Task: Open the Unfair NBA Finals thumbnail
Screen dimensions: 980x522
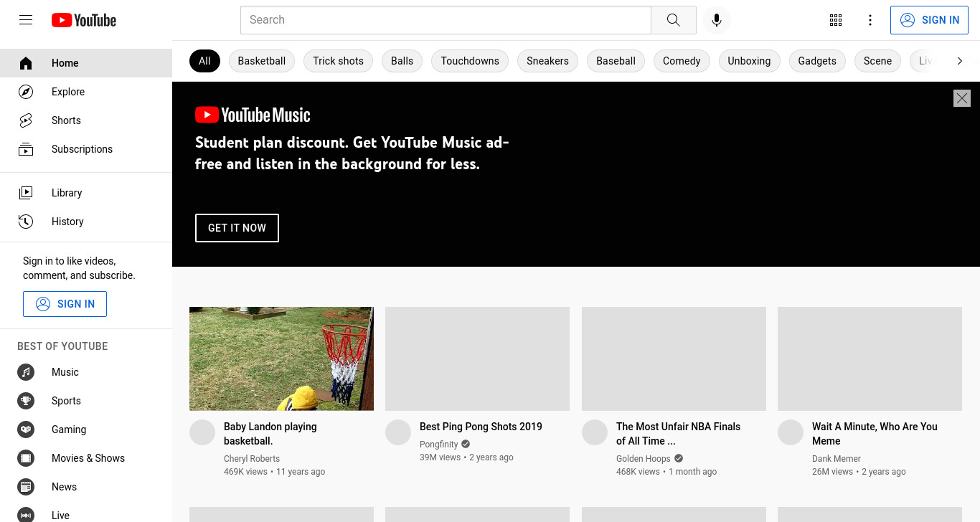Action: point(674,359)
